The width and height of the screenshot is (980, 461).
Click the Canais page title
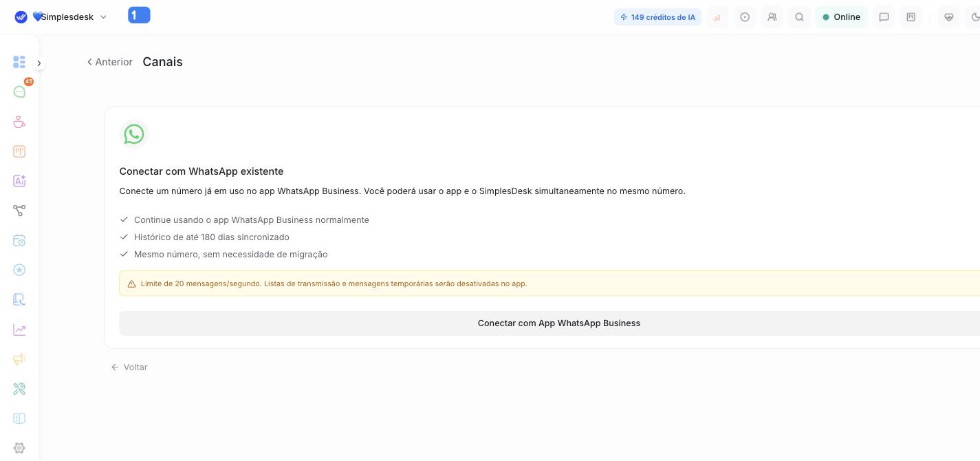[162, 62]
